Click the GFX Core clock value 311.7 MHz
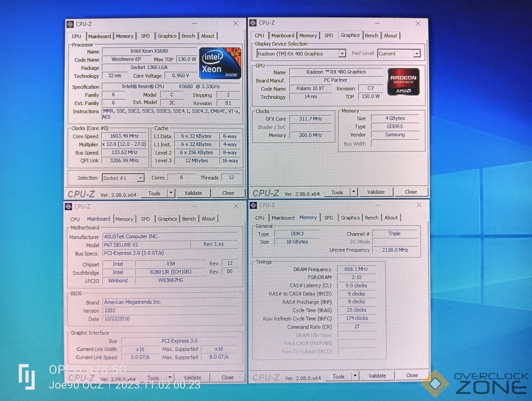This screenshot has width=532, height=401. 311,119
